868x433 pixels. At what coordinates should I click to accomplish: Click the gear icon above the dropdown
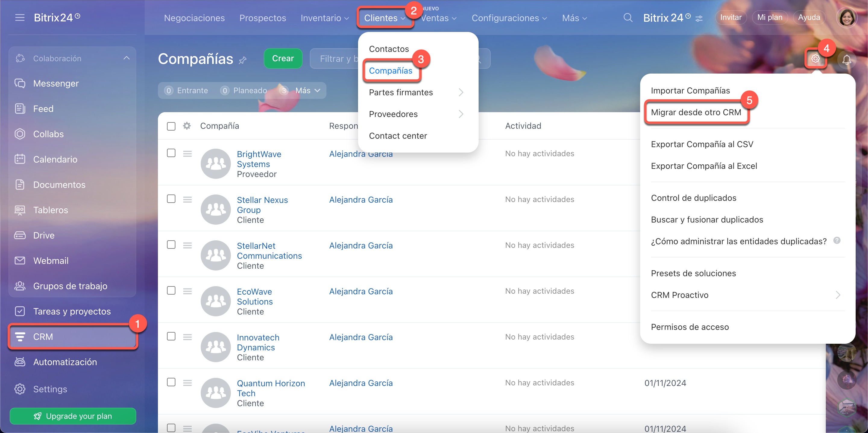(816, 59)
